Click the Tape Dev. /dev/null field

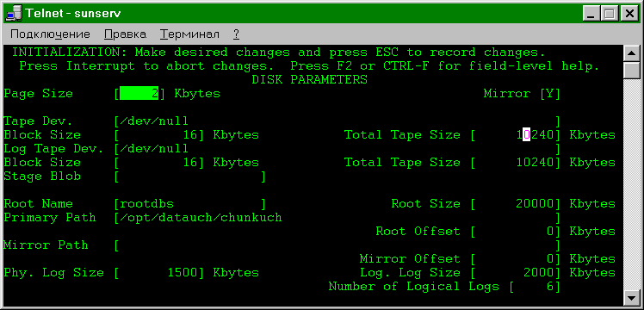pos(337,121)
